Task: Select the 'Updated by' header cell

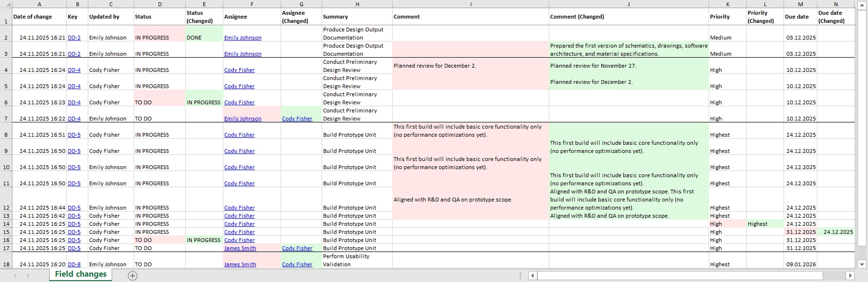Action: pos(111,17)
